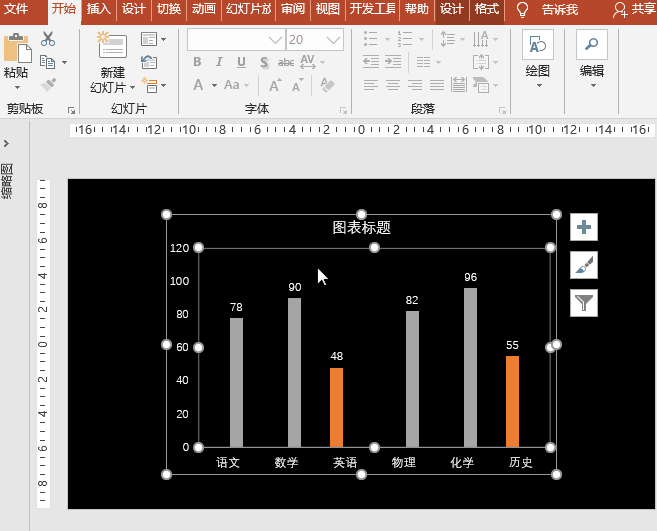Open the font name combo box
Image resolution: width=657 pixels, height=531 pixels.
coord(236,40)
